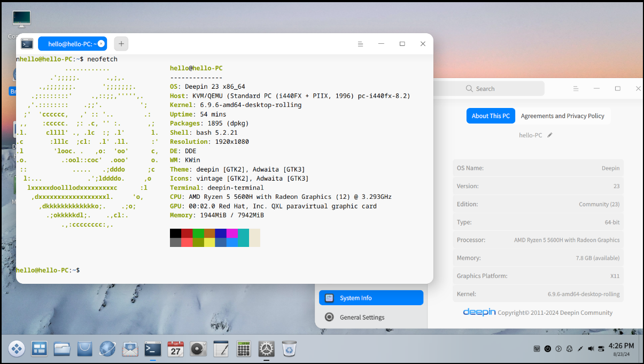Switch to Agreements and Privacy Policy tab
This screenshot has width=644, height=364.
point(563,115)
